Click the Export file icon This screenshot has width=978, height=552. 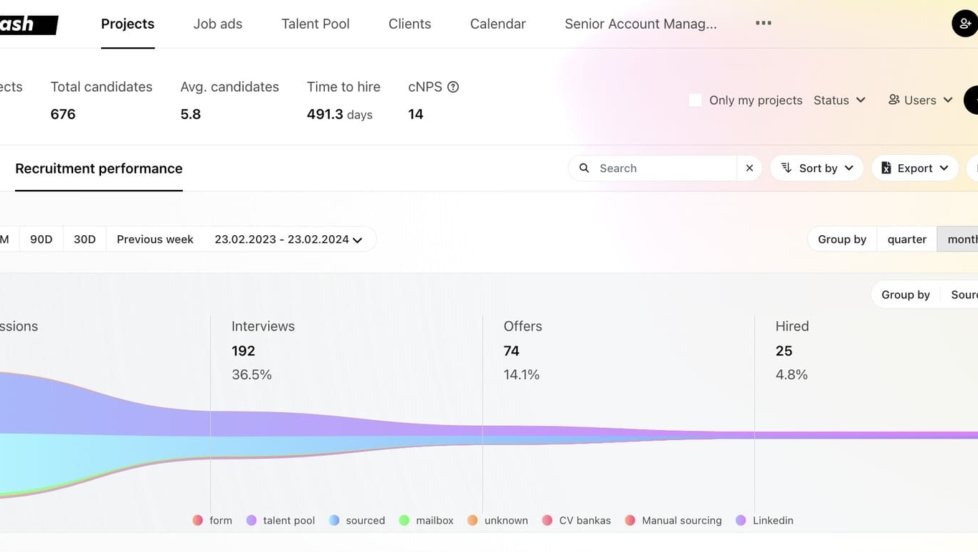[x=886, y=168]
